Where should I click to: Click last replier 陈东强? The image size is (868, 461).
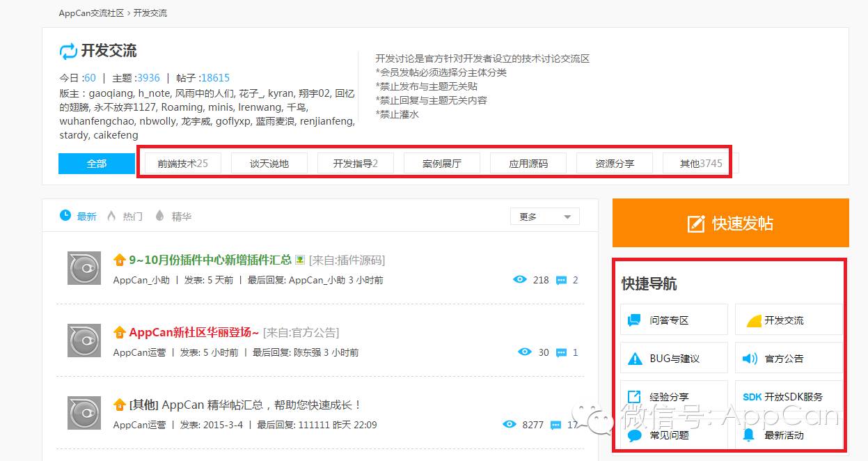(x=307, y=352)
